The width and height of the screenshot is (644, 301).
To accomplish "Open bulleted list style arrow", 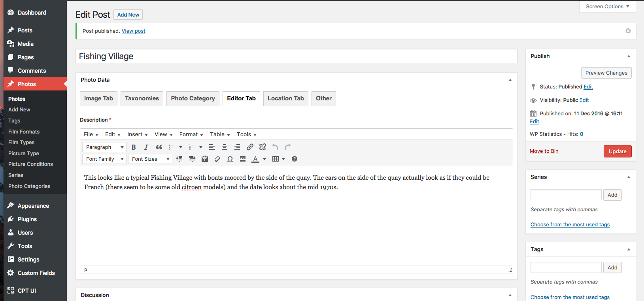I will (x=181, y=147).
